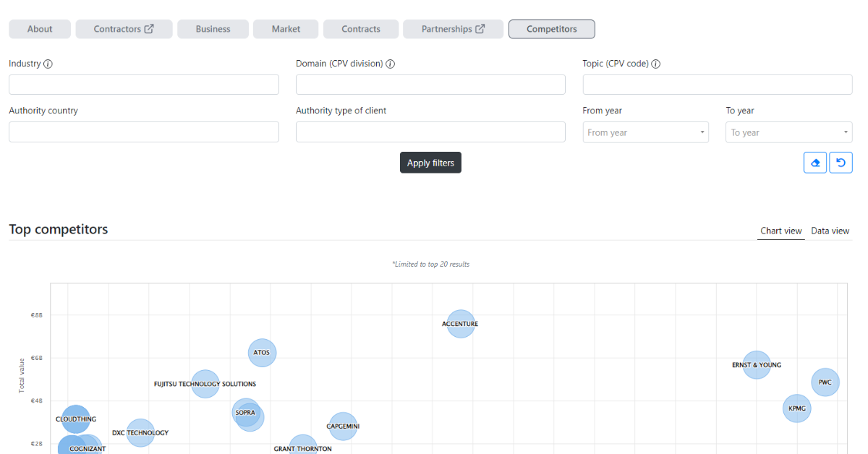The image size is (868, 454).
Task: Switch to Data view
Action: tap(830, 231)
